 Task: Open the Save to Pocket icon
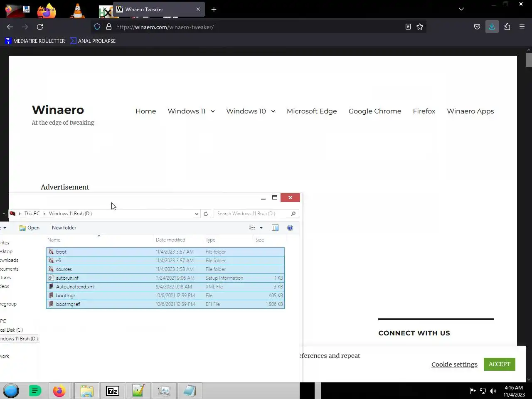pyautogui.click(x=477, y=27)
